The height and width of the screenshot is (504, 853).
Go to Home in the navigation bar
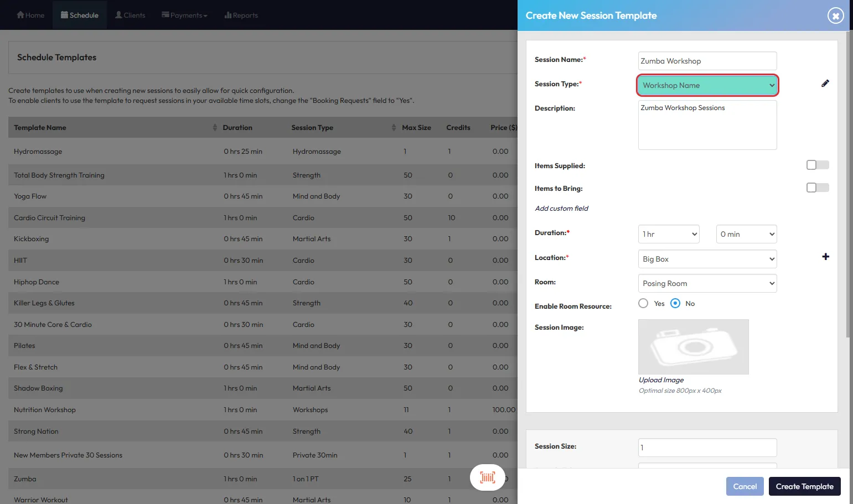[30, 15]
